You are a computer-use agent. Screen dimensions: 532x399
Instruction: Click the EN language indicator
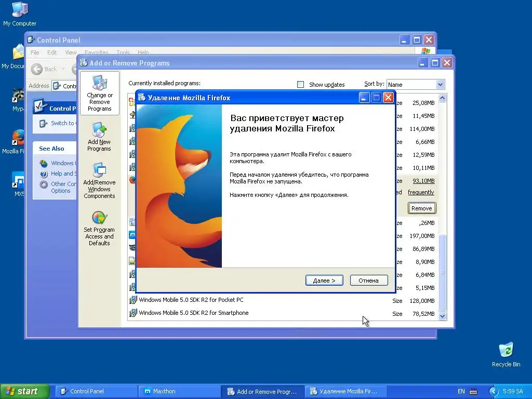tap(461, 391)
